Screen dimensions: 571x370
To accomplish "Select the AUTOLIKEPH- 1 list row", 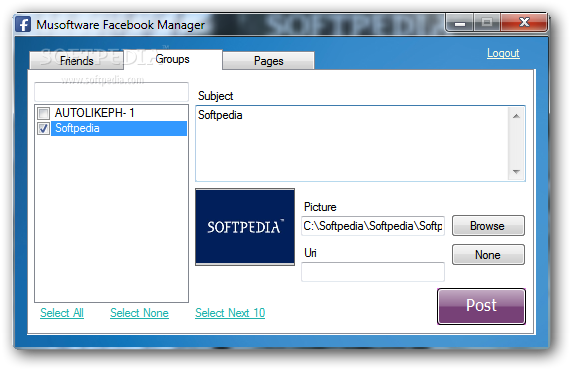I will [111, 113].
